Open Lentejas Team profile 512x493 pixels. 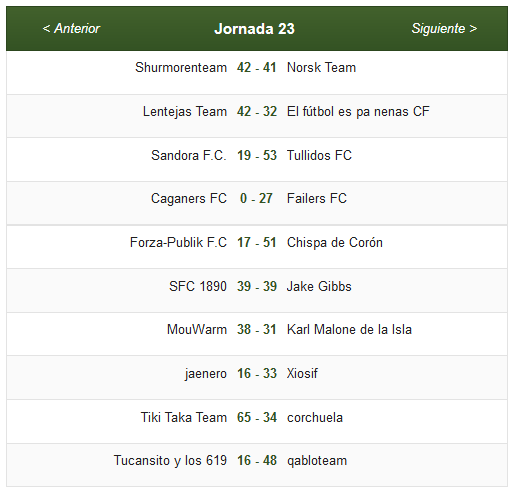[x=185, y=112]
